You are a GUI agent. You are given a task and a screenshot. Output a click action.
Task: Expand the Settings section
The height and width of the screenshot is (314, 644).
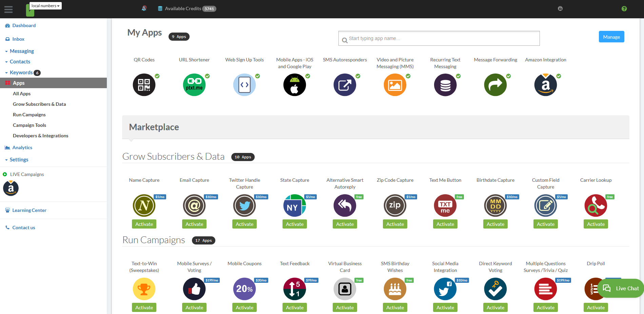(19, 159)
